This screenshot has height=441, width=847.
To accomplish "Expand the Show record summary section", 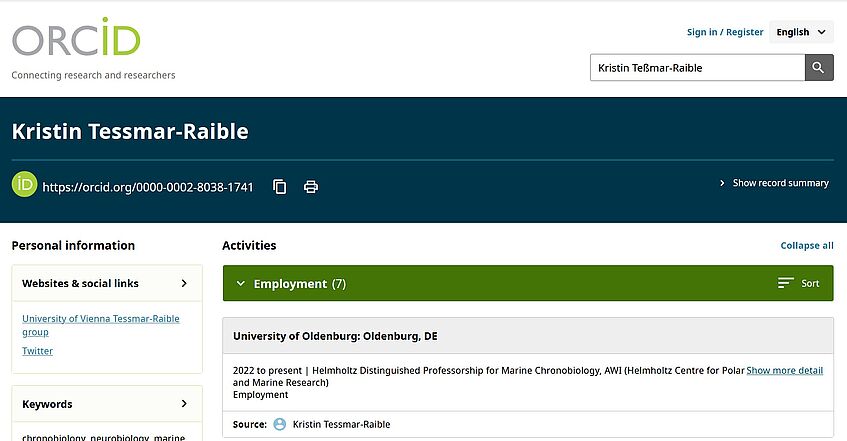I will pyautogui.click(x=774, y=183).
